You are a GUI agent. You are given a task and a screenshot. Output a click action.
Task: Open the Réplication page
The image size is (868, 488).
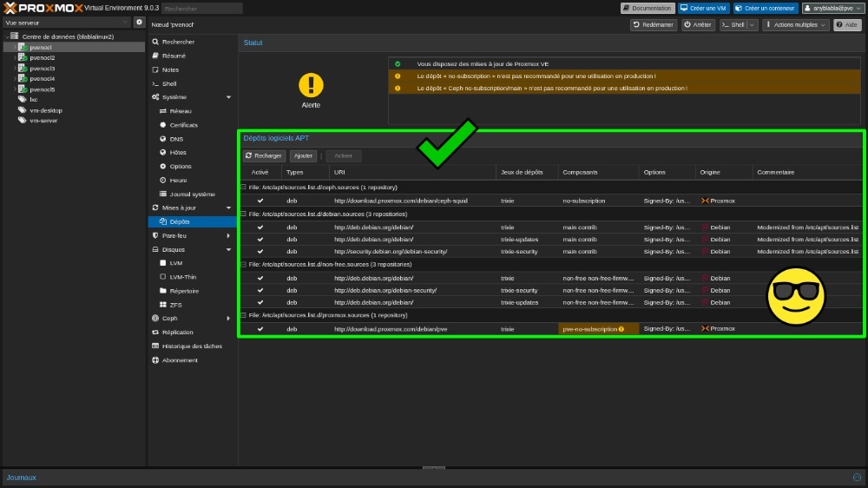click(x=177, y=333)
